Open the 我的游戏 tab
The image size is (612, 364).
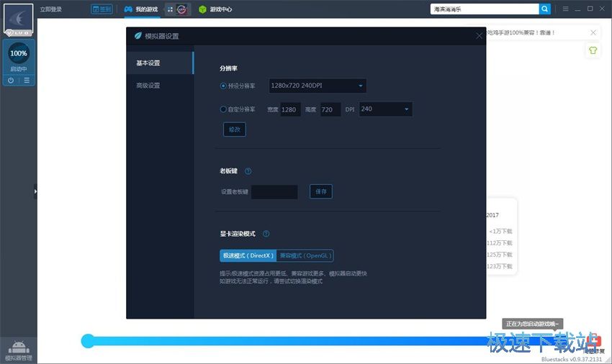[141, 9]
